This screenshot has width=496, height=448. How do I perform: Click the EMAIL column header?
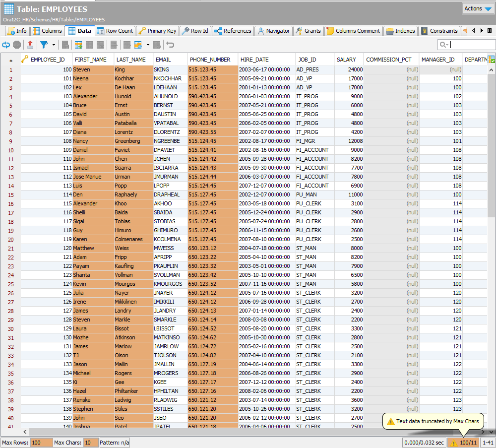[x=170, y=60]
